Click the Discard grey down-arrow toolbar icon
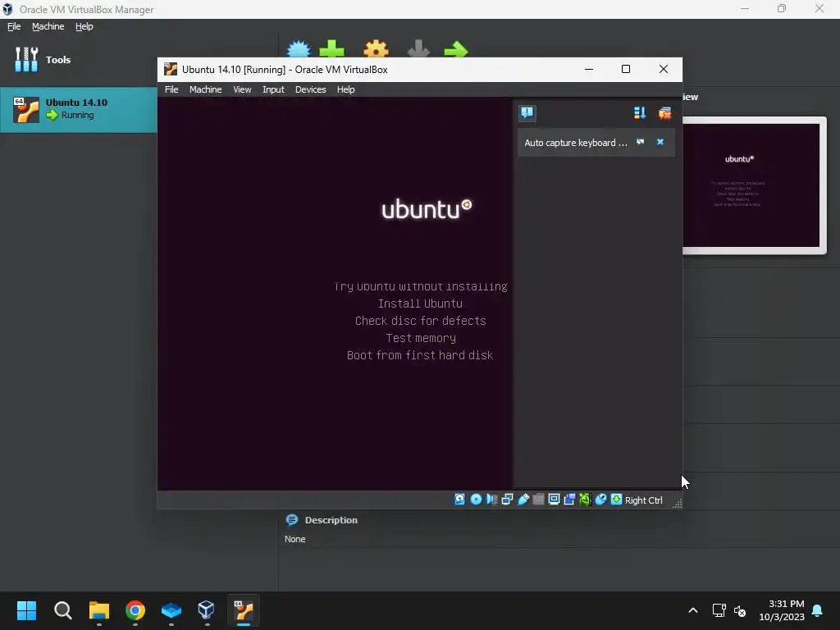The height and width of the screenshot is (630, 840). click(x=418, y=48)
